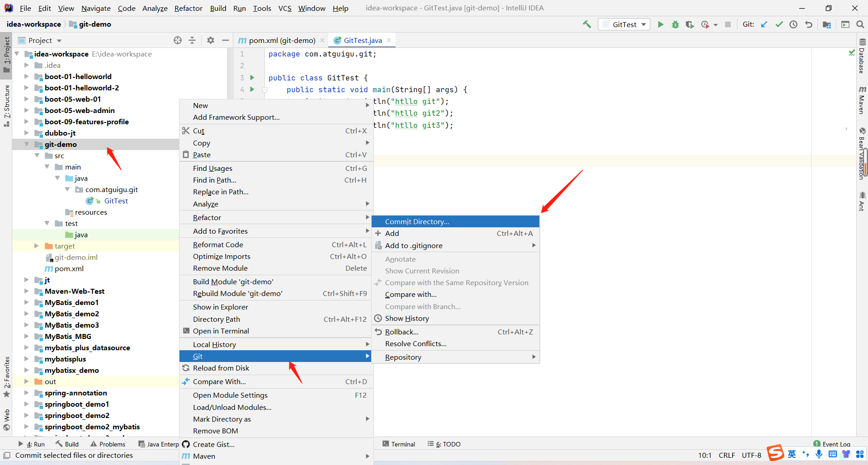Open Project Structure toolbar icon

pyautogui.click(x=827, y=24)
